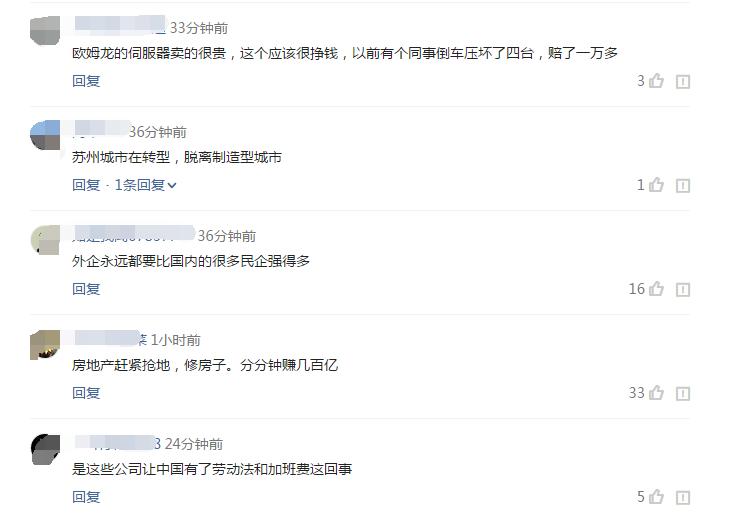Screen dimensions: 738x519
Task: Open avatar of the 33分钟前 commenter
Action: click(45, 31)
